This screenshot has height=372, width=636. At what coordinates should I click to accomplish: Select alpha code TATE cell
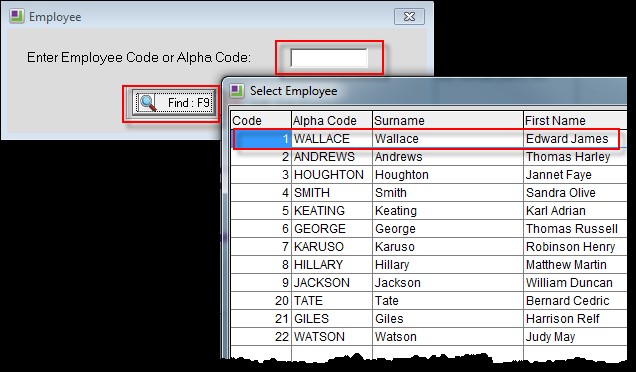click(332, 301)
